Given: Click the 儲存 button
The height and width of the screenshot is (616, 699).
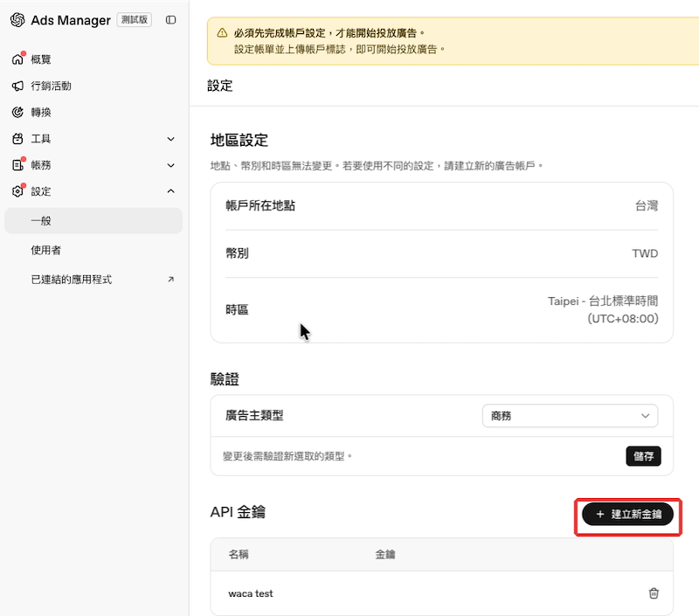Looking at the screenshot, I should [x=643, y=456].
